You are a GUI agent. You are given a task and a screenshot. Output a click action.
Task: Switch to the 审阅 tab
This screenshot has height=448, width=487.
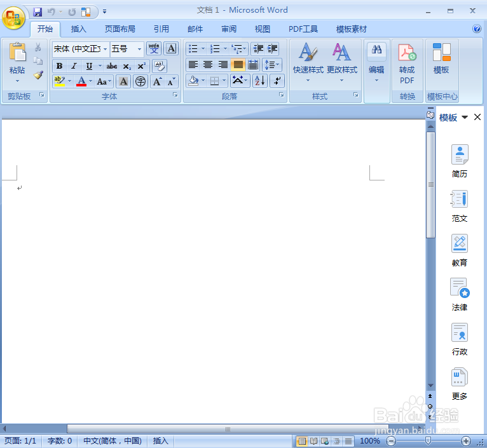click(x=229, y=29)
